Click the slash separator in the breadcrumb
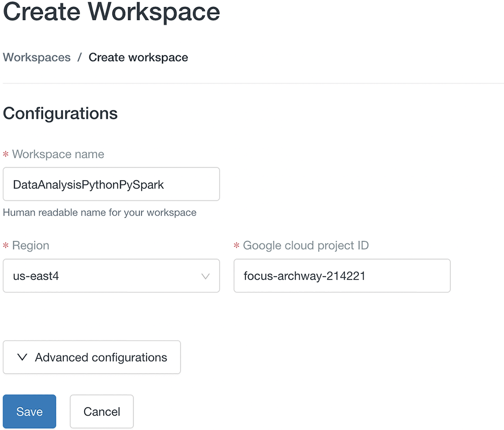 [x=80, y=57]
